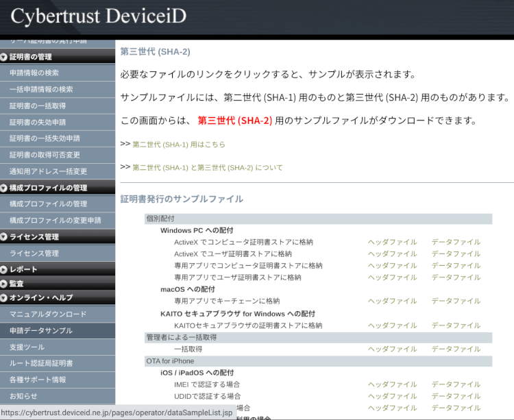Follow 第二世代 (SHA-1) 用はこちら link
The width and height of the screenshot is (514, 420).
[179, 145]
